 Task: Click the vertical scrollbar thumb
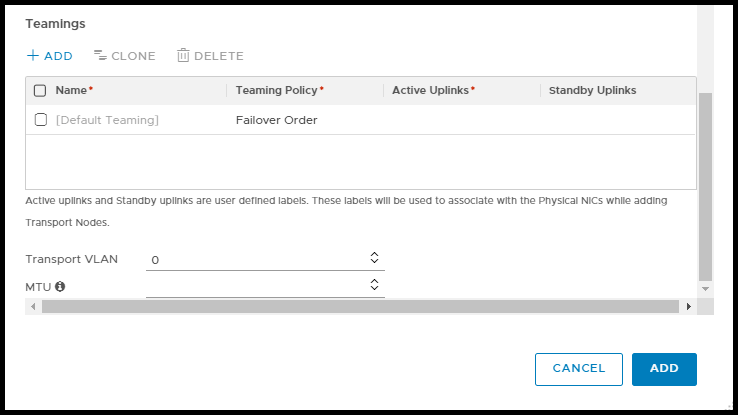(x=705, y=185)
